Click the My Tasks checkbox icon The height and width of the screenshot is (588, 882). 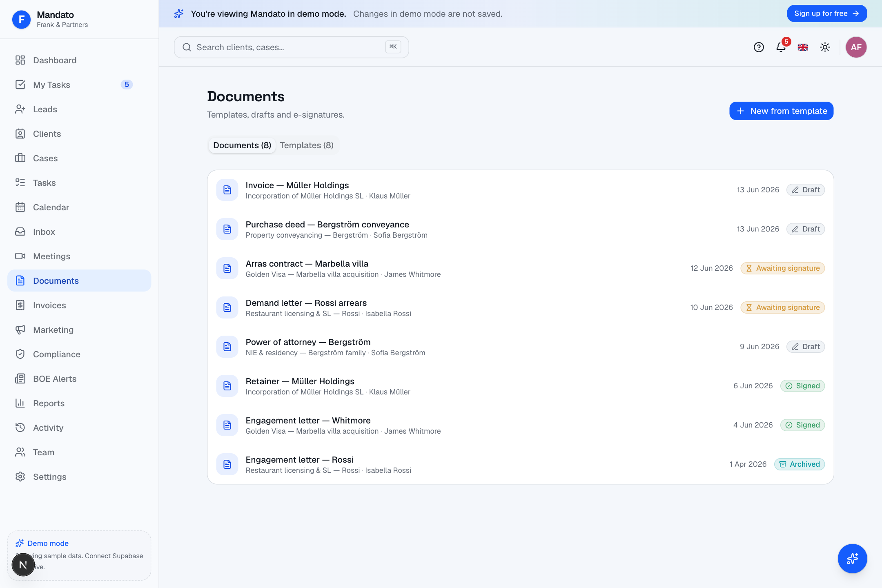click(20, 85)
